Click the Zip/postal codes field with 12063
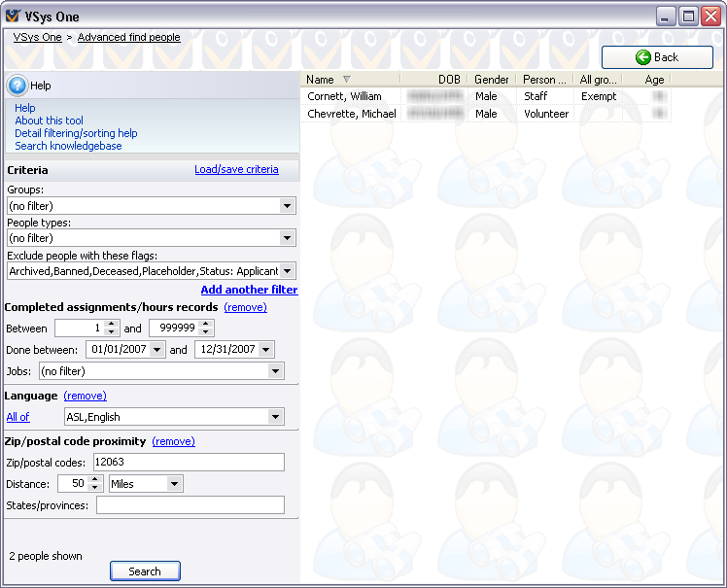Screen dimensions: 727x588 [189, 462]
